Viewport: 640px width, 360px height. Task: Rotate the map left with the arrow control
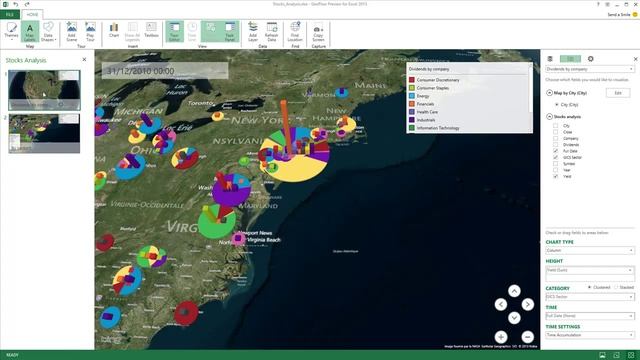501,304
